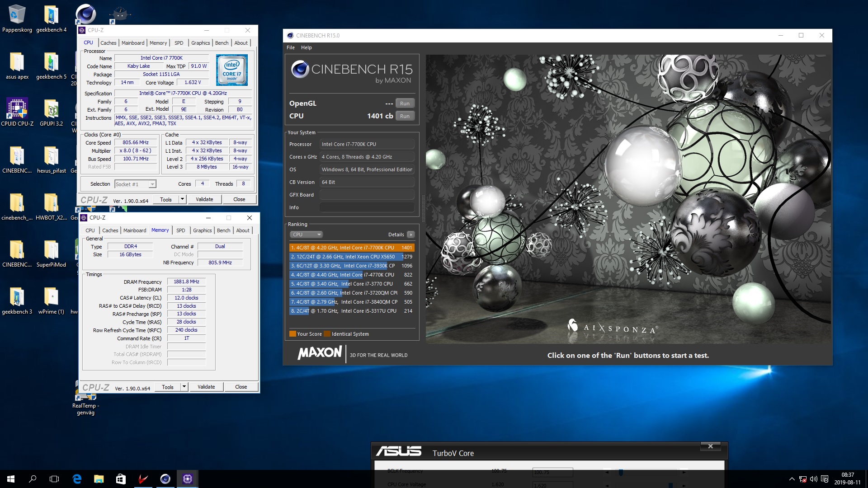Screen dimensions: 868x488
Task: Open the GPUPI 3.2 desktop folder
Action: [51, 112]
